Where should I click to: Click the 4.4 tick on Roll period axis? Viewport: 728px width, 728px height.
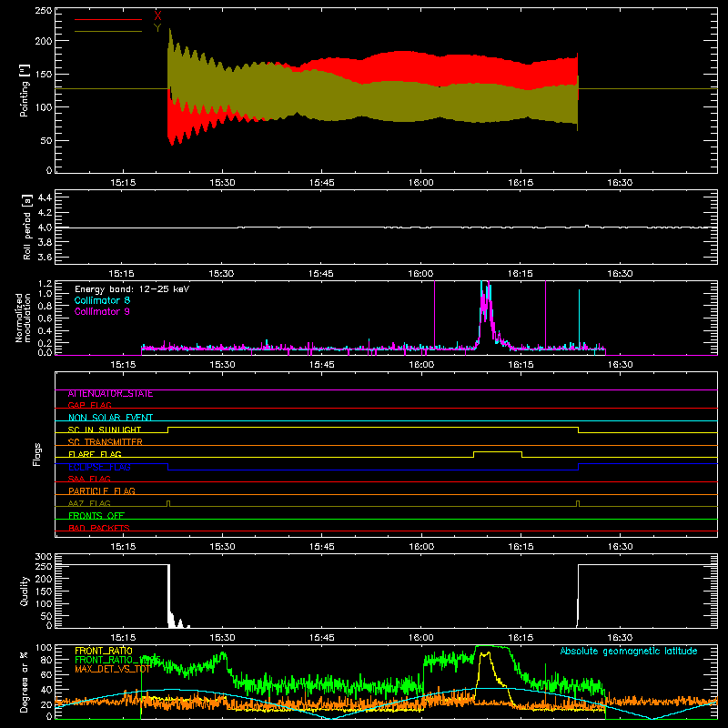point(45,197)
